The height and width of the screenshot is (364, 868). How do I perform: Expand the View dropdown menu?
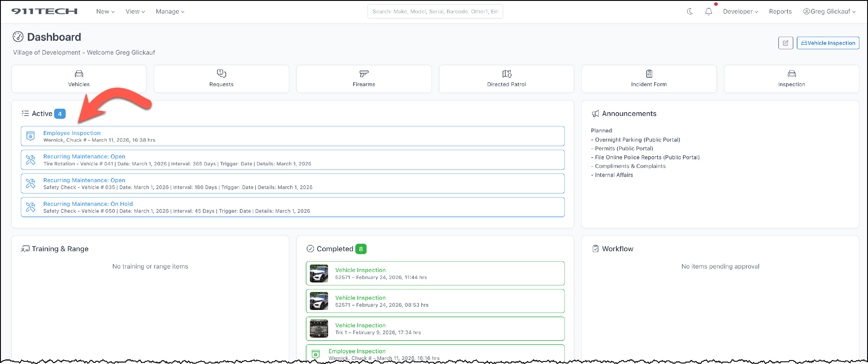135,12
